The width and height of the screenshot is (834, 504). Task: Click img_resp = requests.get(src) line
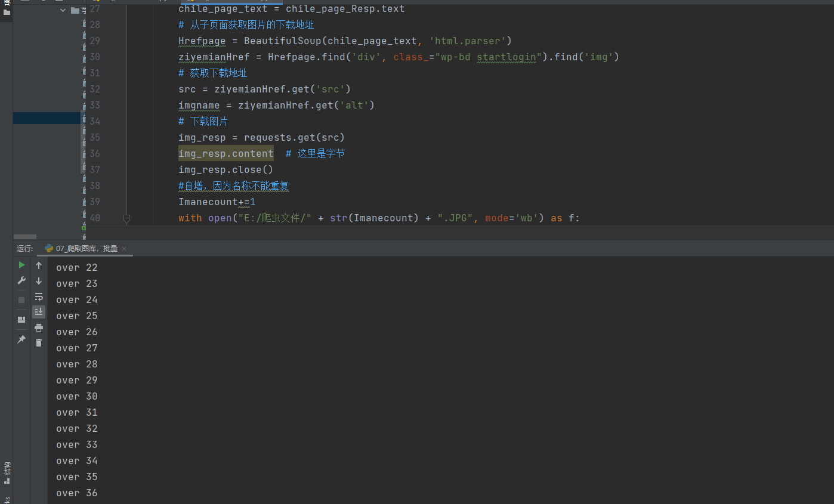(262, 138)
